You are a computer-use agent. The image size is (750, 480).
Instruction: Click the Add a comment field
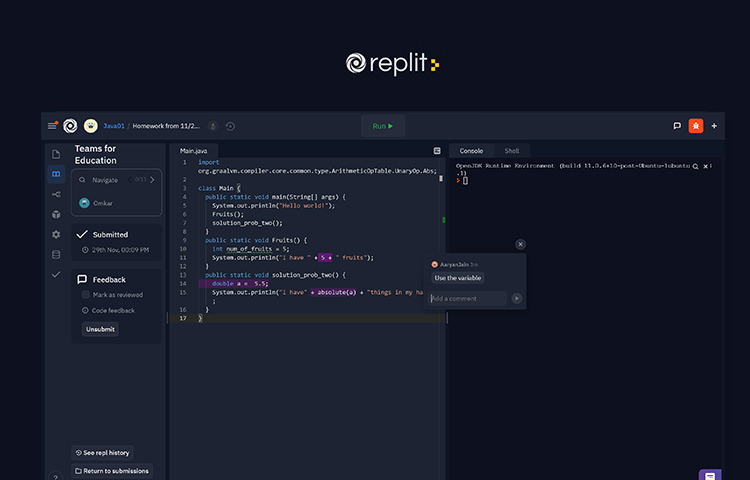pos(468,298)
